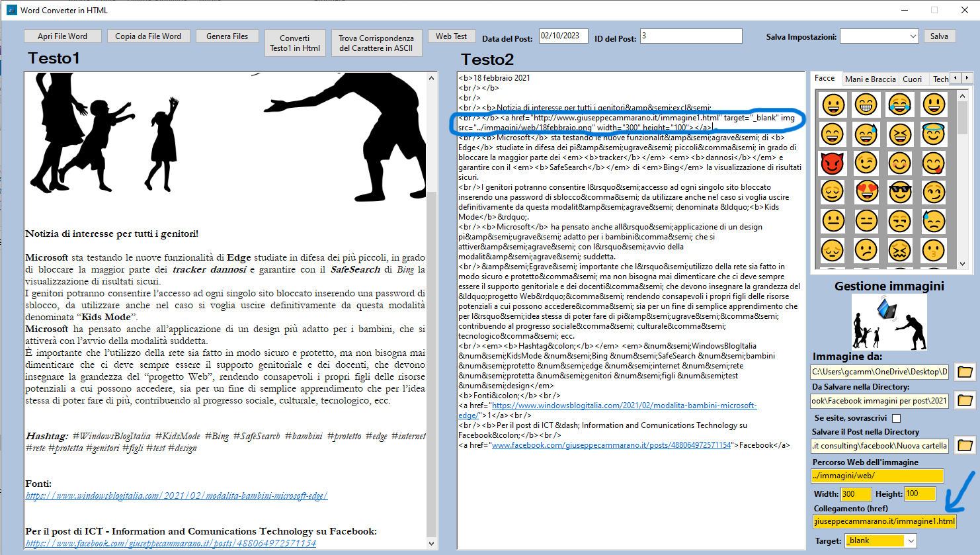Insert the pensive sad face emoji
Image resolution: width=980 pixels, height=555 pixels.
point(833,250)
